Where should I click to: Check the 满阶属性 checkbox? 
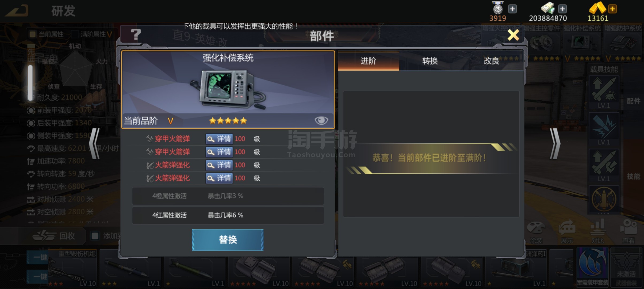75,34
